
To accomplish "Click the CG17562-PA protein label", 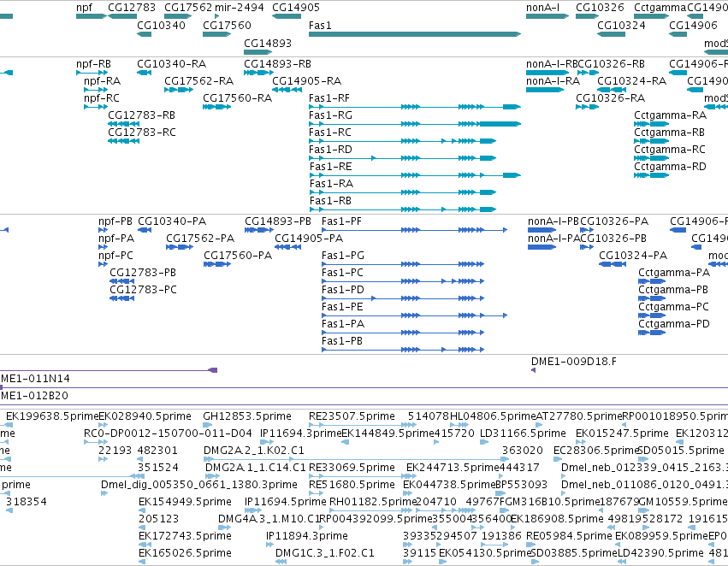I will tap(200, 239).
